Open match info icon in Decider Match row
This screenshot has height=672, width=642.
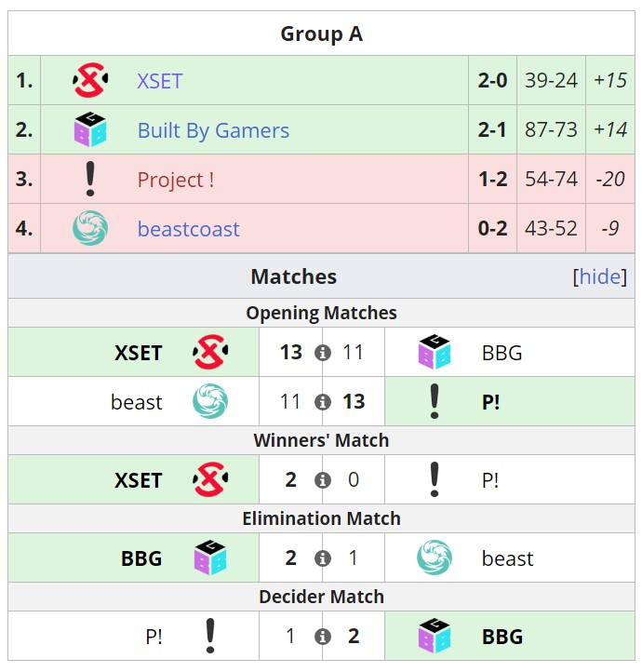323,637
